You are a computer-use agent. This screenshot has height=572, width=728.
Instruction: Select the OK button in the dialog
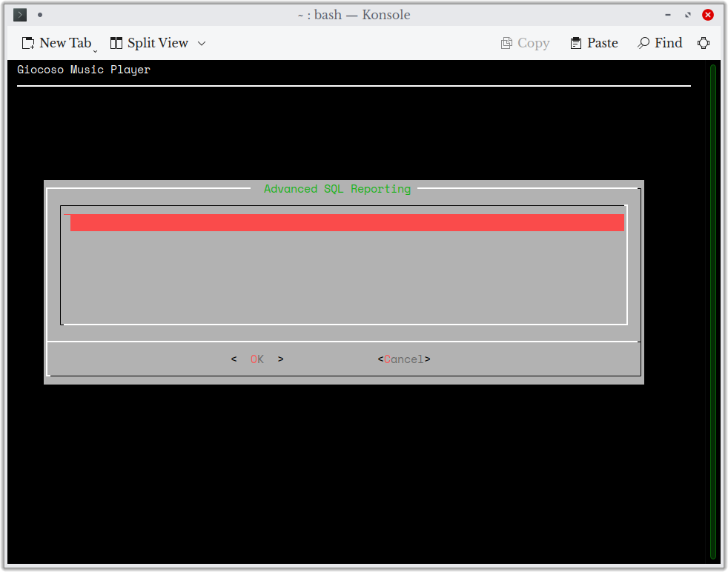tap(257, 359)
